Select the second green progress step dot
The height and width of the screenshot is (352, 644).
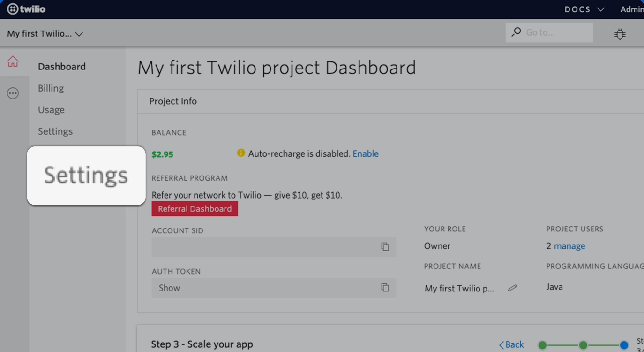583,345
